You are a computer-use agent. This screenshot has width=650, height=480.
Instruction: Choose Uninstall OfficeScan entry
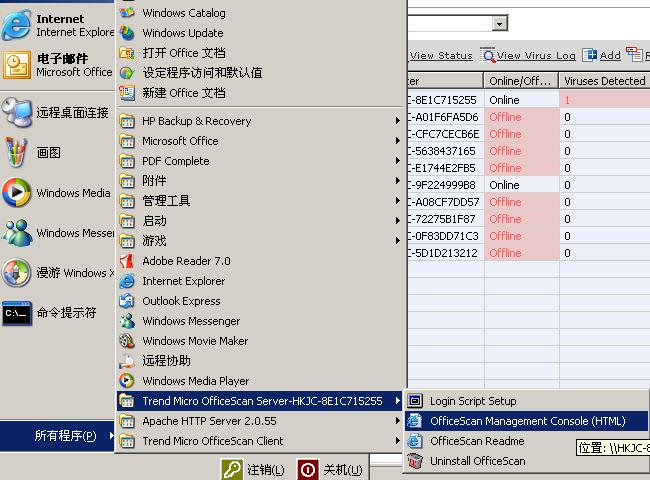tap(526, 461)
